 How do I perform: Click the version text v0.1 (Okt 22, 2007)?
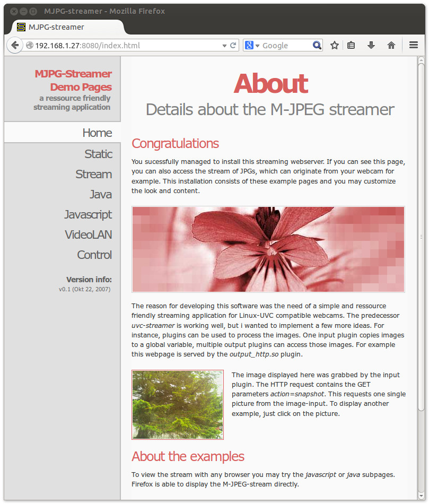(x=84, y=289)
